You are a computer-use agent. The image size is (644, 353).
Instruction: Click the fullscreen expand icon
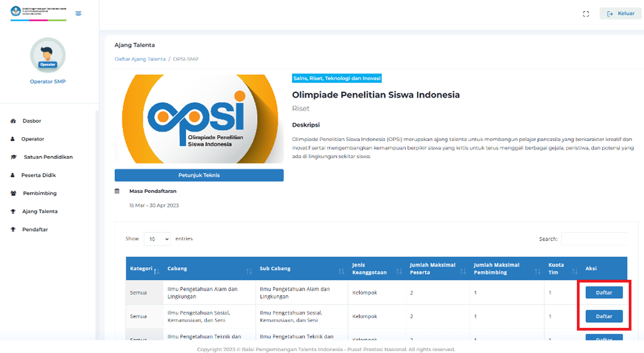pyautogui.click(x=586, y=14)
